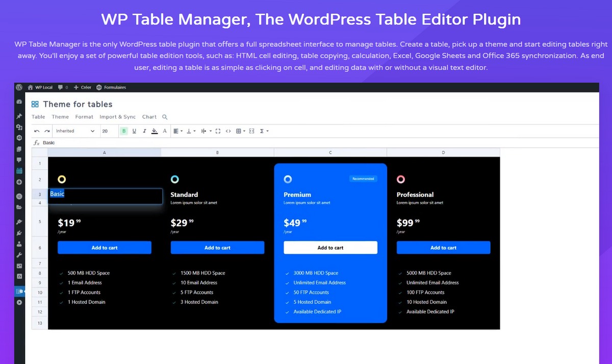Click the search magnifier next to Chart

[165, 117]
